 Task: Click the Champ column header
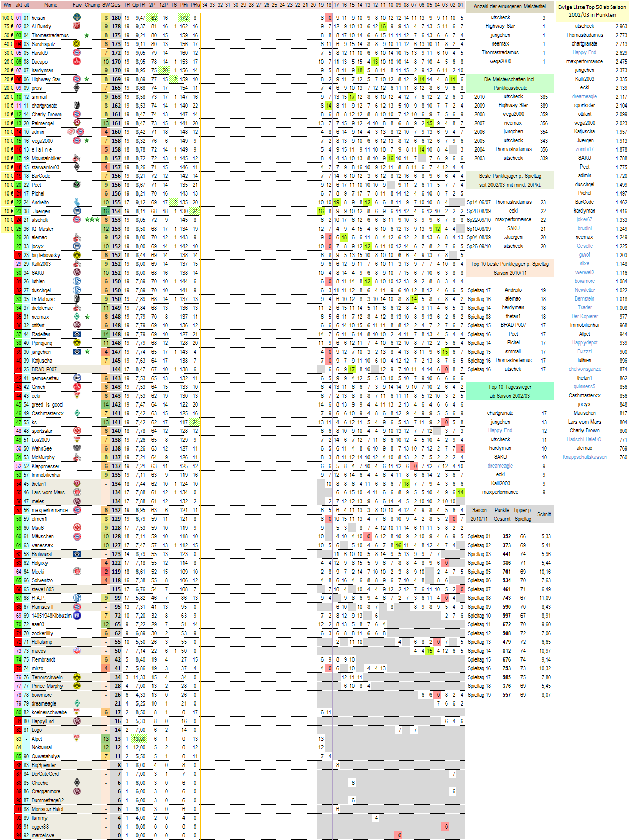pos(93,5)
